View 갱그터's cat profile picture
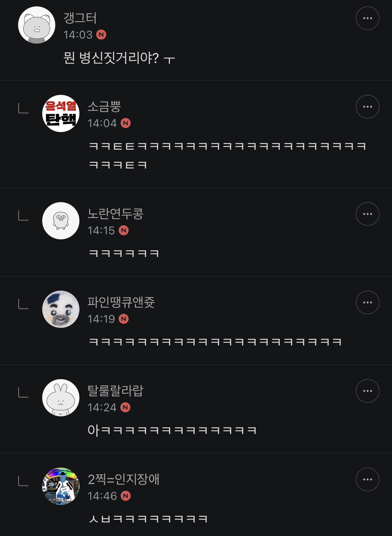Image resolution: width=392 pixels, height=536 pixels. (x=37, y=25)
